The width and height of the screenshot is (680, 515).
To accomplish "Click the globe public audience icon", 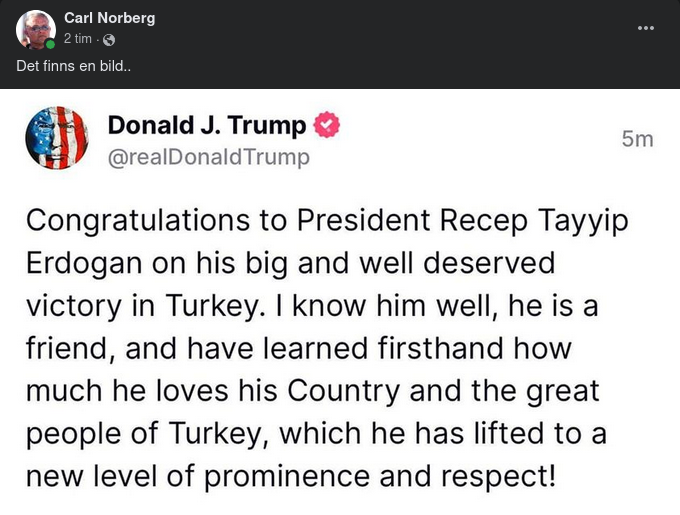I will 109,40.
